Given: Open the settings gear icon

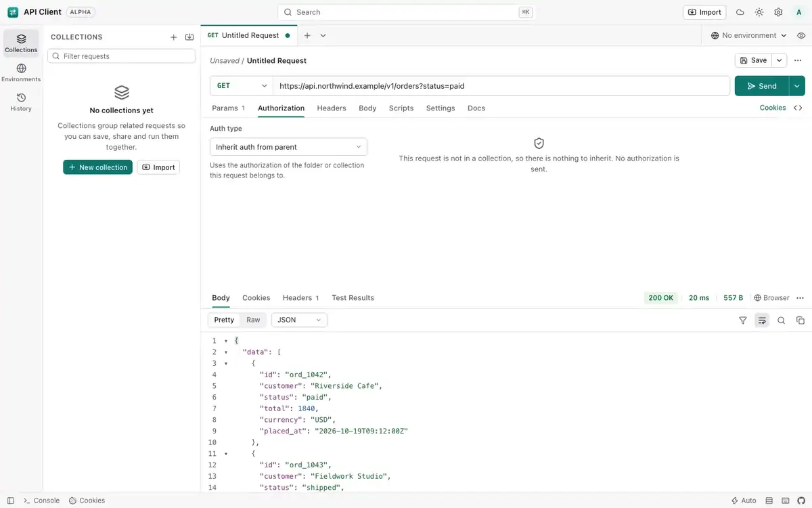Looking at the screenshot, I should [778, 12].
